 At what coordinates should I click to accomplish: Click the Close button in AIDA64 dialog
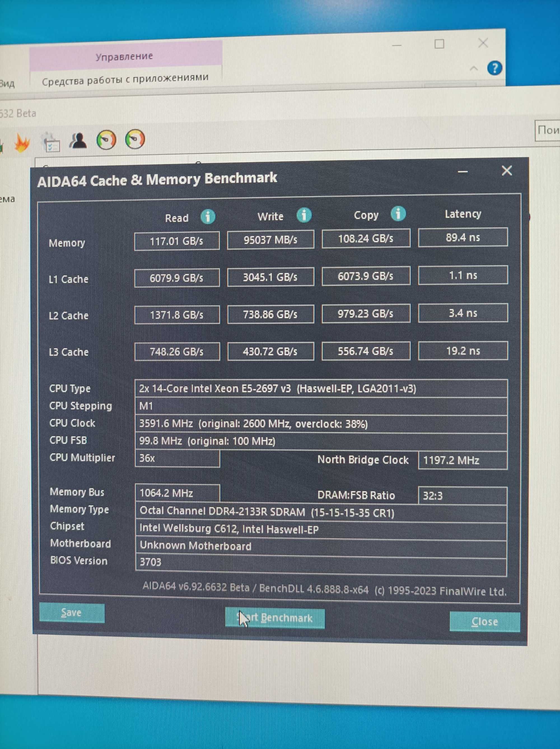tap(484, 622)
